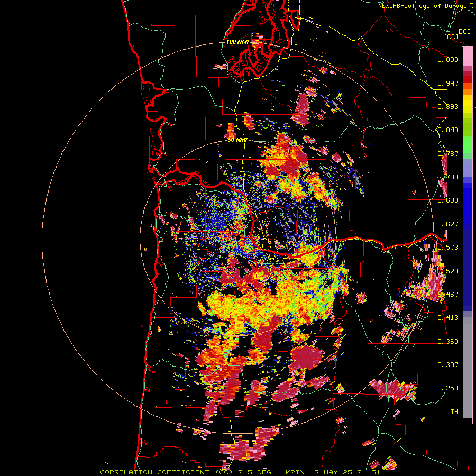Click the pink segment atop the color bar
Viewport: 476px width, 476px height.
pos(467,57)
